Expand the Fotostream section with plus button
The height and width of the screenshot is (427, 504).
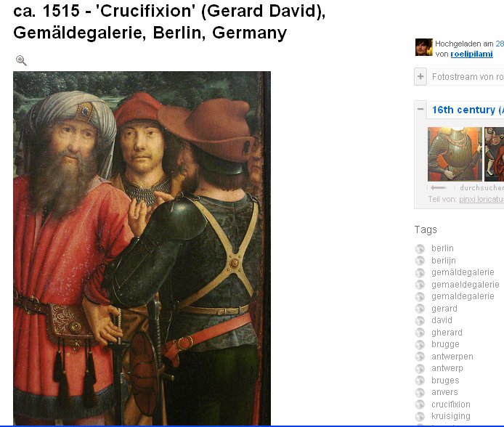[420, 76]
